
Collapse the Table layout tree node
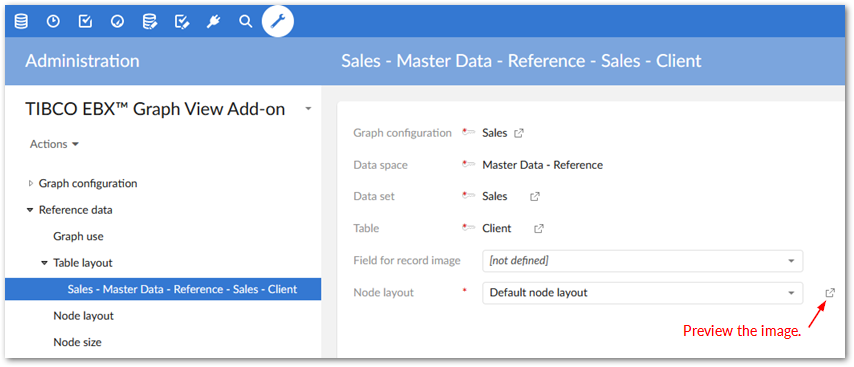click(x=45, y=263)
